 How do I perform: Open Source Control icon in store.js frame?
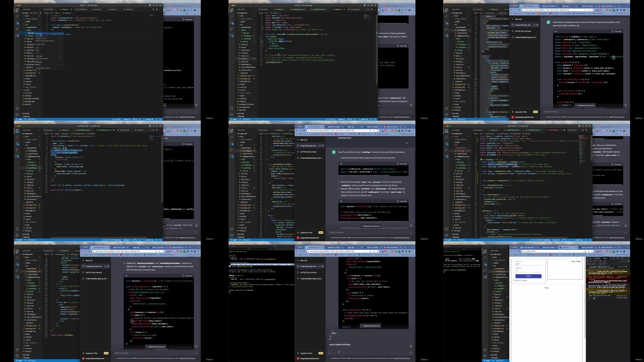pos(17,23)
